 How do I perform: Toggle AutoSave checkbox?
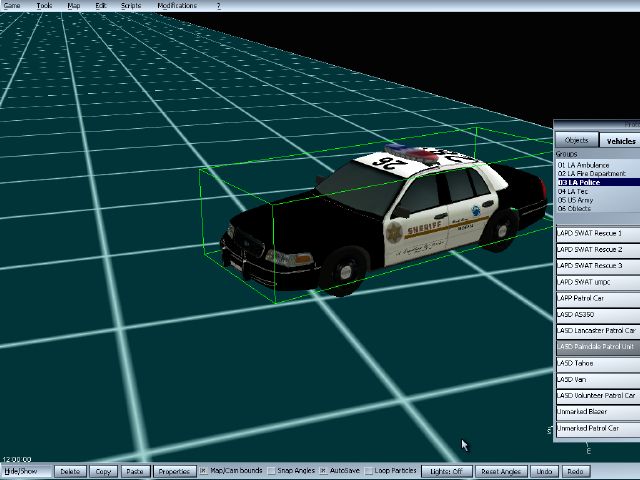pos(323,471)
